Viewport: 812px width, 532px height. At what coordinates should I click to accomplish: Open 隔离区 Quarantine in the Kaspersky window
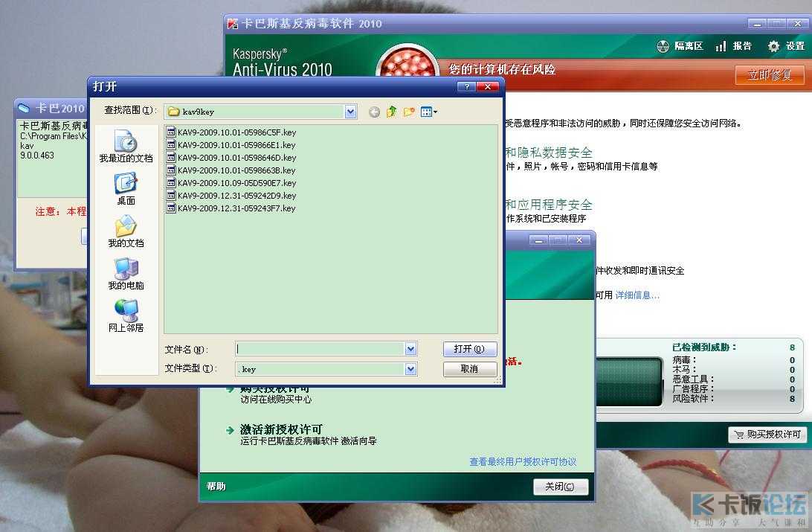click(x=680, y=46)
